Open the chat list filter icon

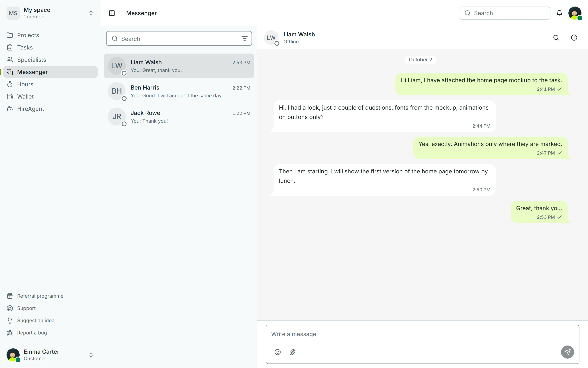pos(244,38)
